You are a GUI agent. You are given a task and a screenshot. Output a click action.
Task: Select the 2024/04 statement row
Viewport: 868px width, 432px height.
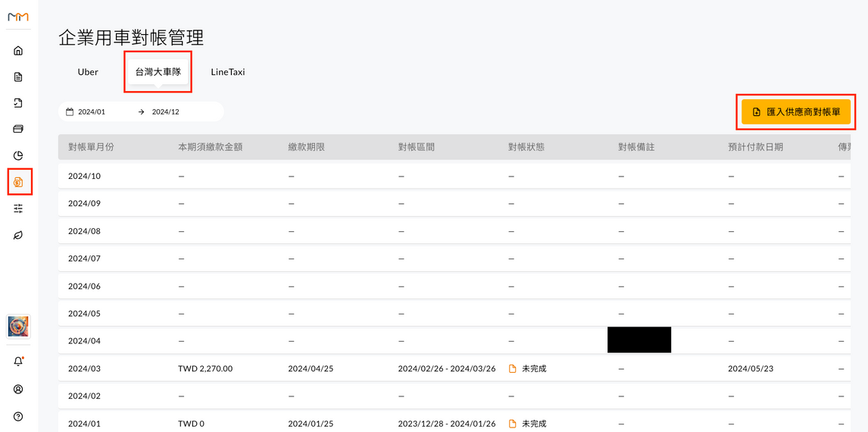point(454,341)
